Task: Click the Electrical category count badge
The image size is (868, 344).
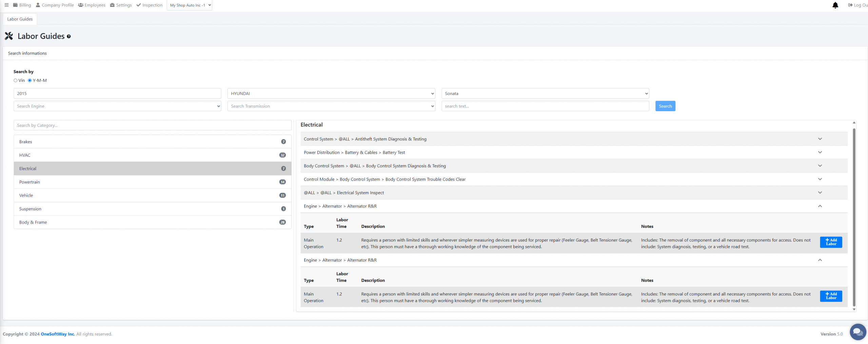Action: point(283,169)
